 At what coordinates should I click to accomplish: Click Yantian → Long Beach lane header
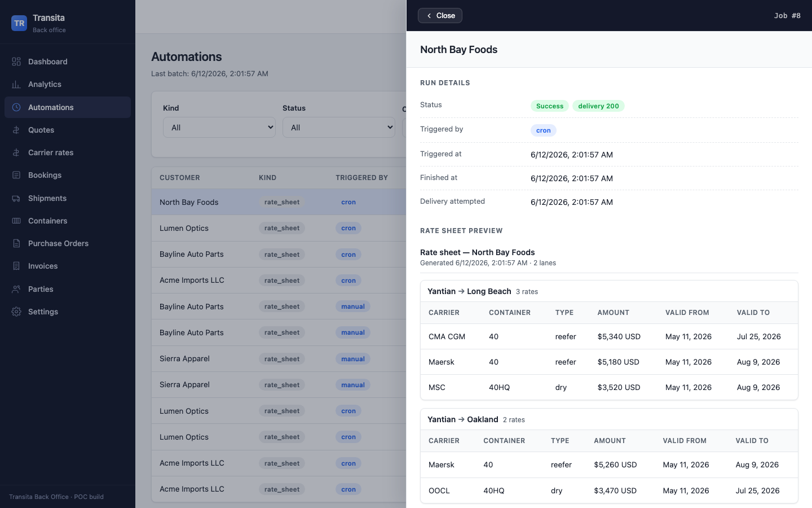tap(469, 291)
